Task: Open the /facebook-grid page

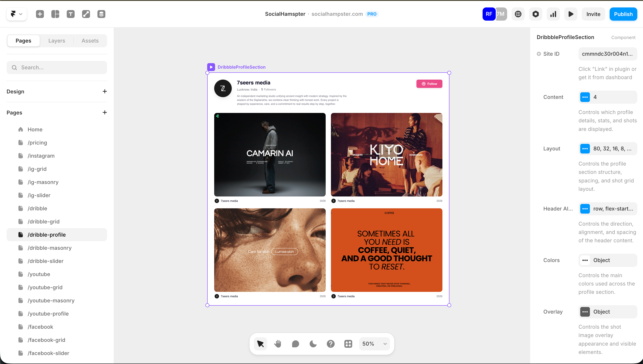Action: coord(57,340)
